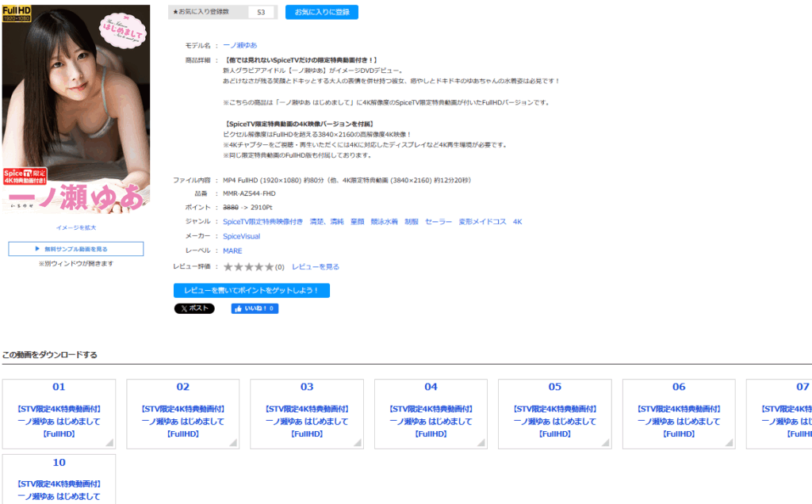Click the play arrow on the free sample video button

click(37, 249)
